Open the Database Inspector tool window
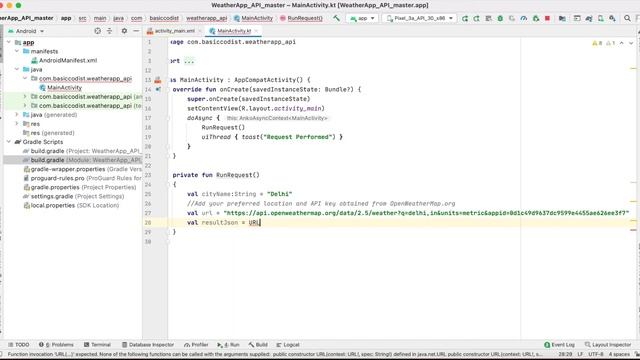640x360 pixels. pyautogui.click(x=148, y=345)
